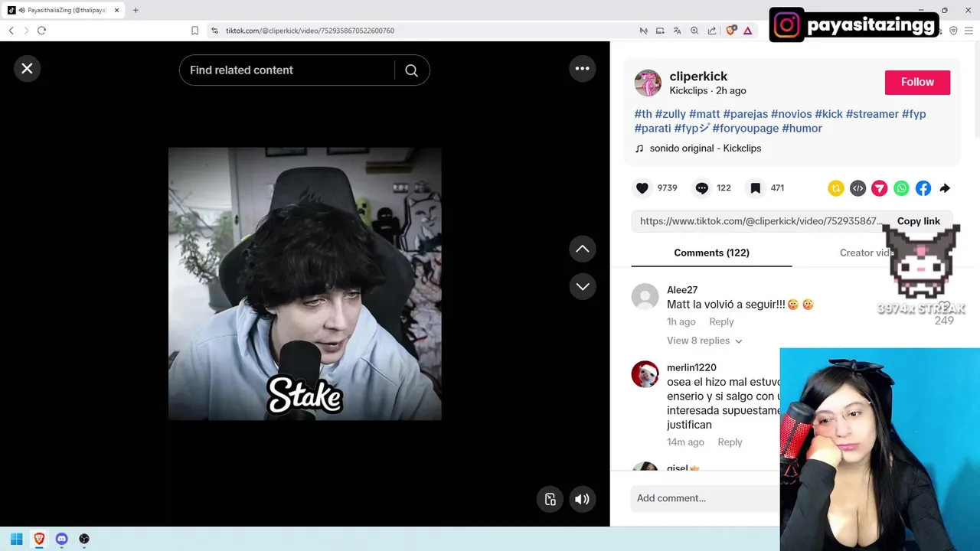The image size is (980, 551).
Task: Click the picture-in-picture icon in the address bar
Action: pos(661,31)
